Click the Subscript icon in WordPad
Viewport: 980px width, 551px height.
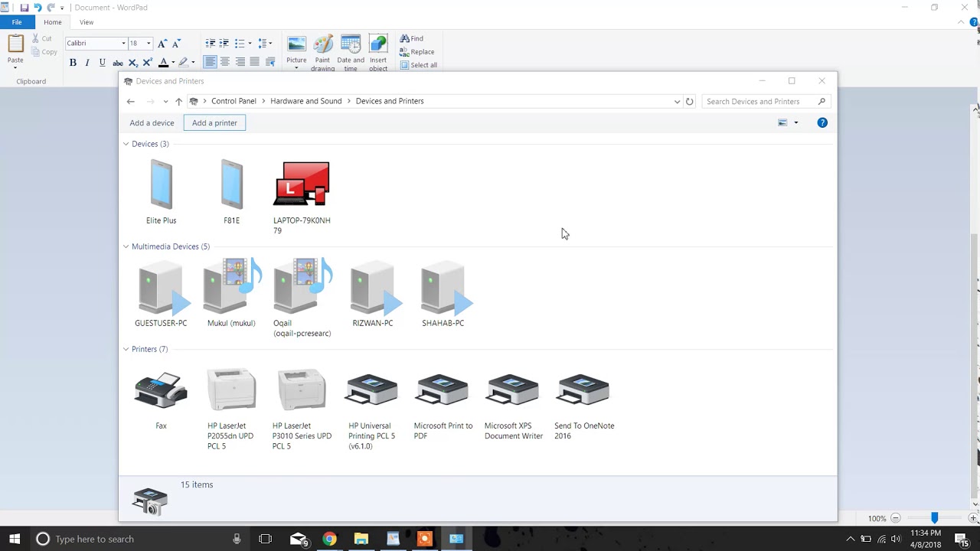tap(133, 63)
